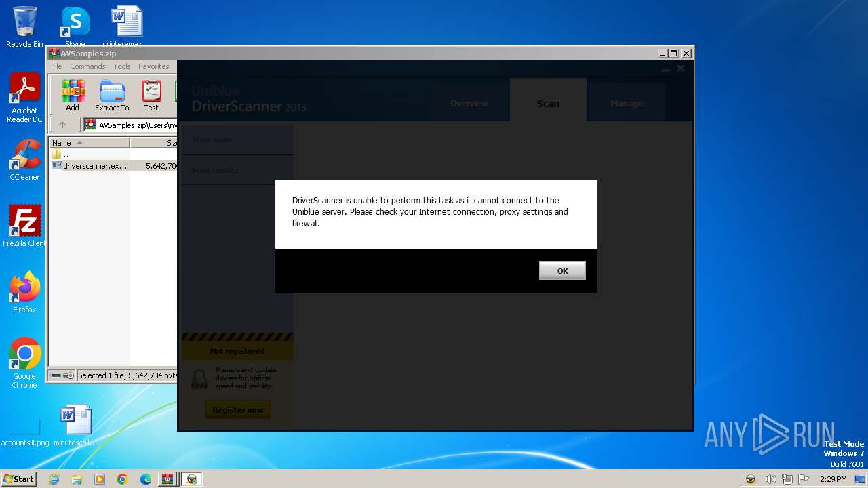Switch to WinRAR taskbar button
The height and width of the screenshot is (488, 868).
click(x=167, y=479)
